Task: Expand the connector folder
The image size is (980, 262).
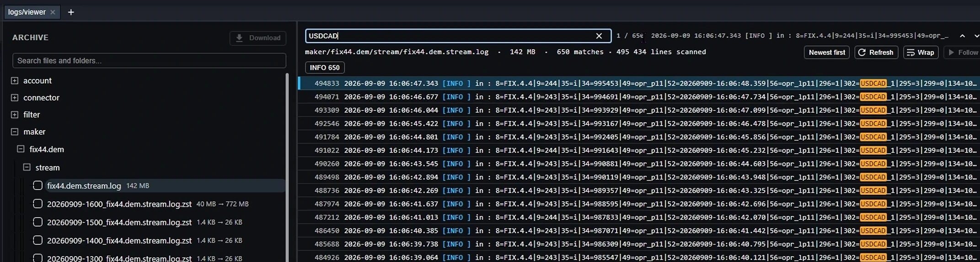Action: click(15, 98)
